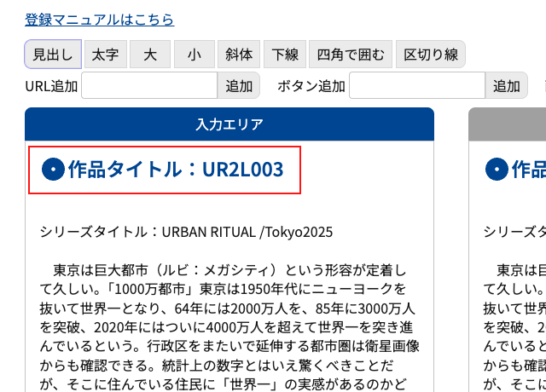The width and height of the screenshot is (546, 392).
Task: Click the 見出し heading format button
Action: (53, 55)
